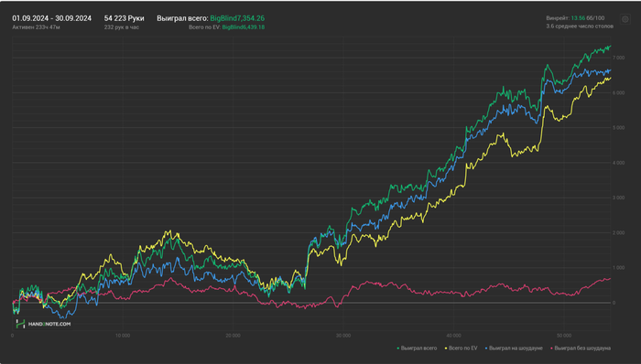Click the 6 000 Y-axis label
Screen dimensions: 641x364
coord(618,93)
